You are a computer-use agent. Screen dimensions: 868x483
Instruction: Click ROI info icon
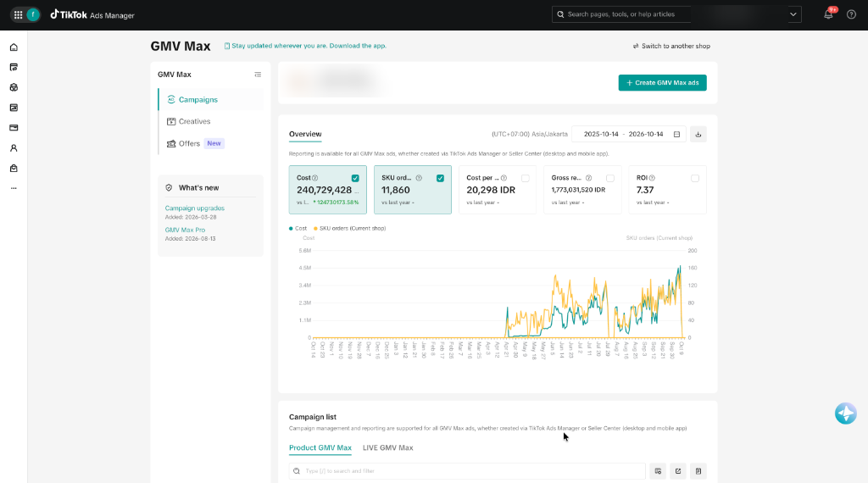coord(652,178)
